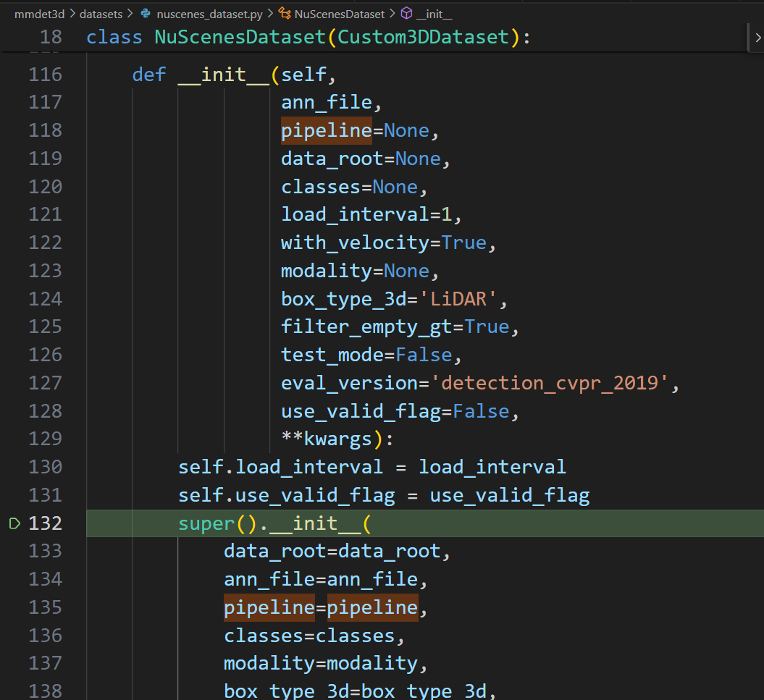Viewport: 764px width, 700px height.
Task: Expand the nuscenes_dataset.py breadcrumb
Action: coord(208,14)
